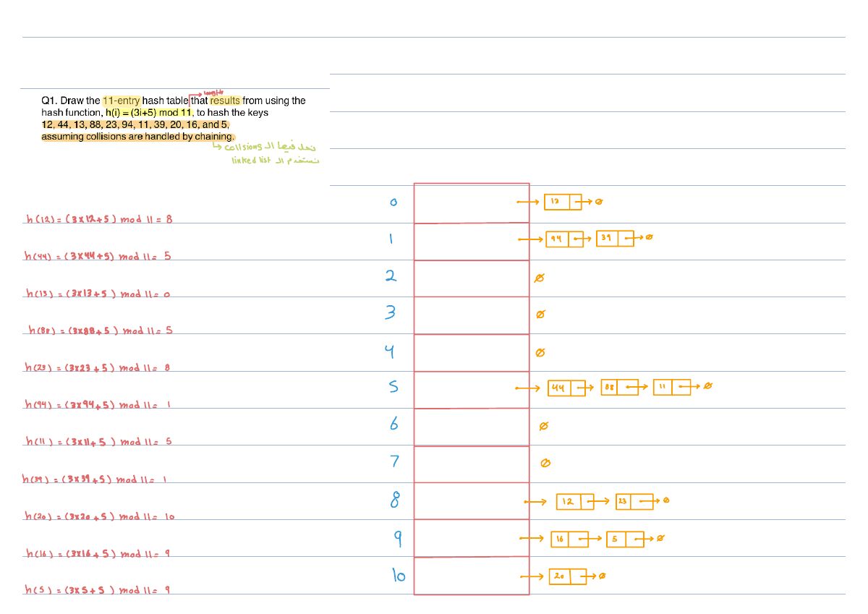868x614 pixels.
Task: Click the highlighted formula "h(i) = (3i+5) mod 11"
Action: click(x=149, y=113)
